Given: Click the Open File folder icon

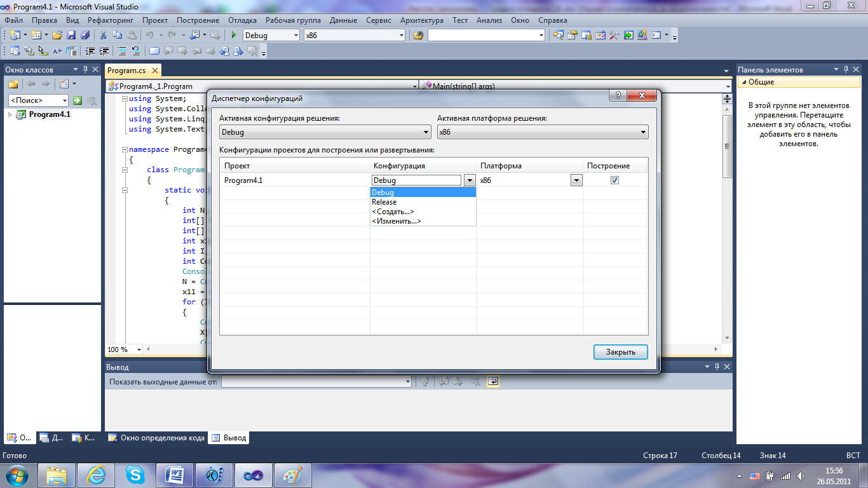Looking at the screenshot, I should (57, 35).
